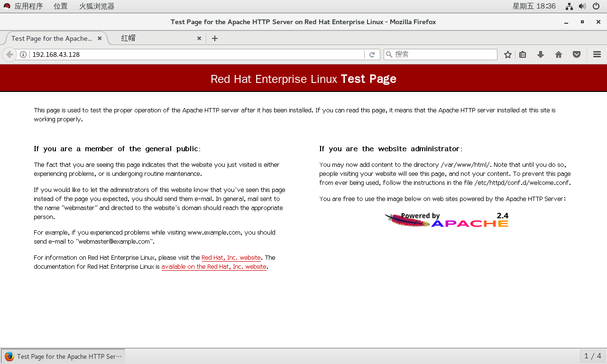Click the /var/www/html/ directory text
Screen dimensions: 607x364
tap(467, 165)
